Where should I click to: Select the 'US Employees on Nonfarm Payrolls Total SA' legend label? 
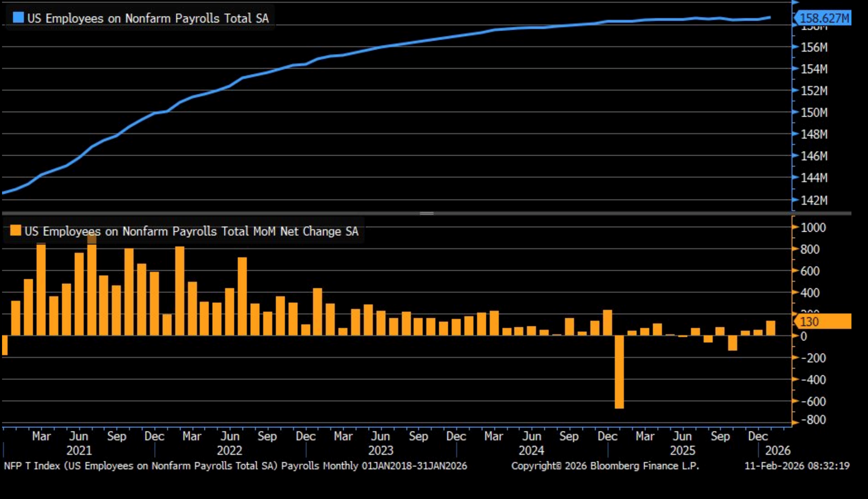[148, 18]
